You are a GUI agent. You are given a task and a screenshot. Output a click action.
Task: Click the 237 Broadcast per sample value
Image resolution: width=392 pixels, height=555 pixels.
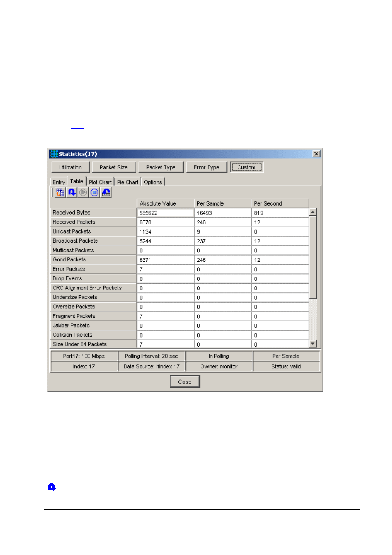(x=223, y=241)
